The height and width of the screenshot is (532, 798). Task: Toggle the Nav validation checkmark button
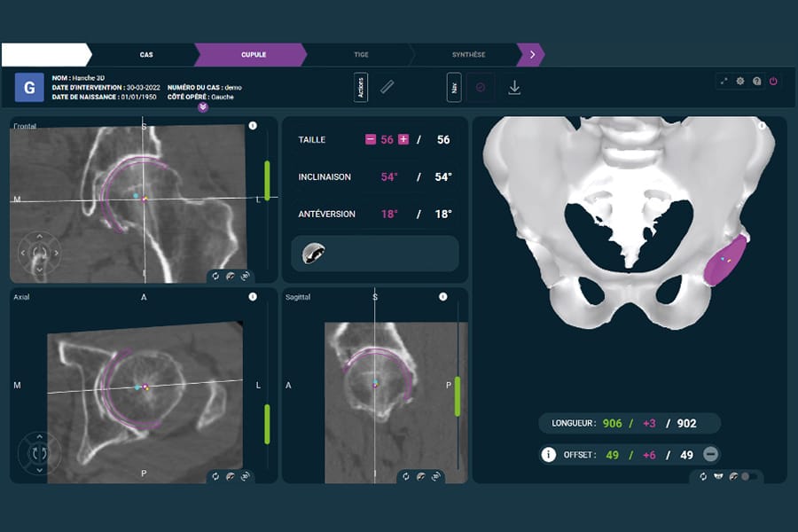[481, 87]
